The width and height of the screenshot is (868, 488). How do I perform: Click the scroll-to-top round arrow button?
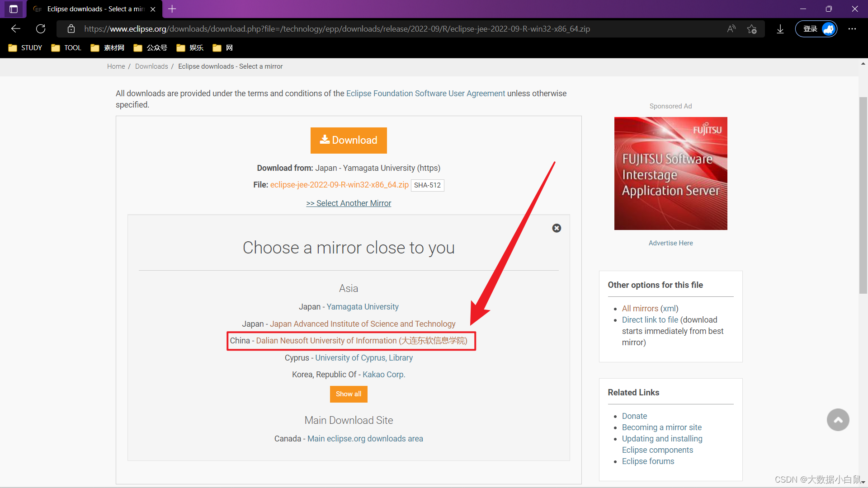point(838,420)
